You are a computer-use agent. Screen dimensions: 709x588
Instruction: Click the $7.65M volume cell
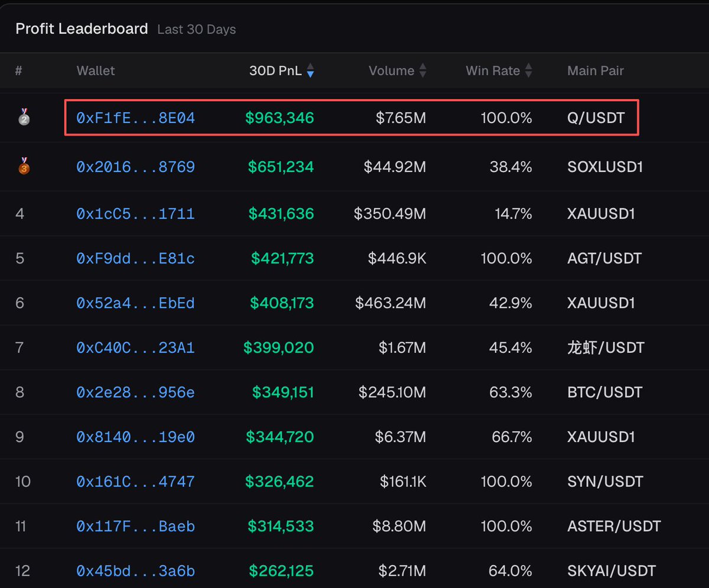(401, 118)
